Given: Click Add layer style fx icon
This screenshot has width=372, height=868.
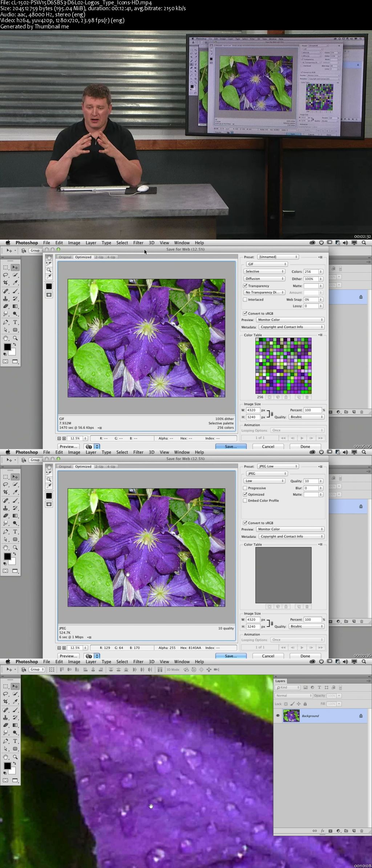Looking at the screenshot, I should [323, 831].
